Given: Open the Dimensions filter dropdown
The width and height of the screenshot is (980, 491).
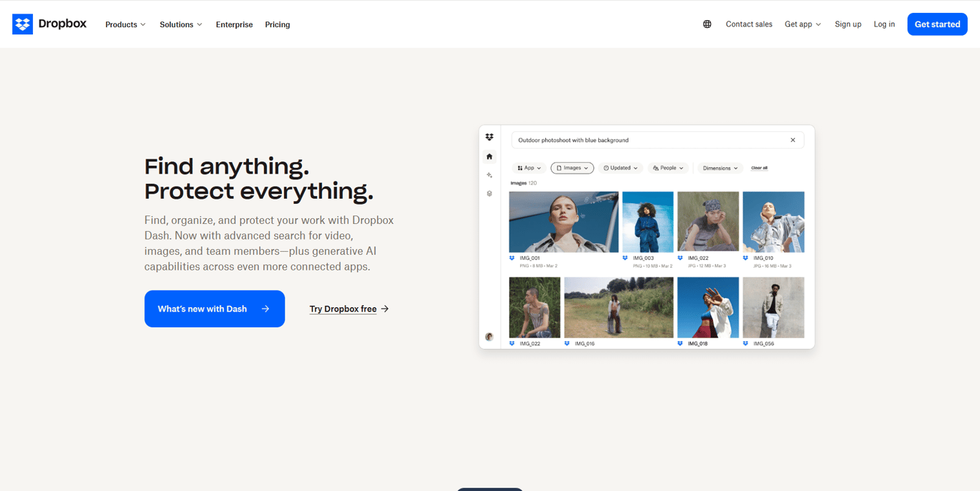Looking at the screenshot, I should (720, 168).
